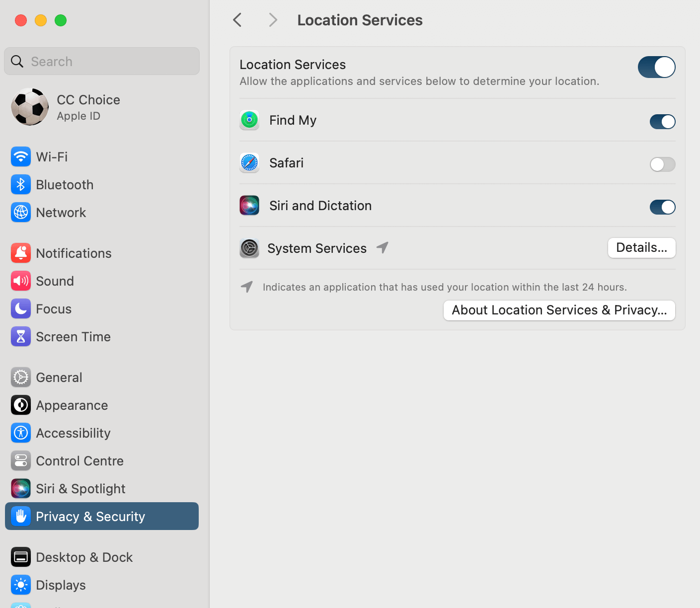Go back using the left chevron

click(x=237, y=20)
